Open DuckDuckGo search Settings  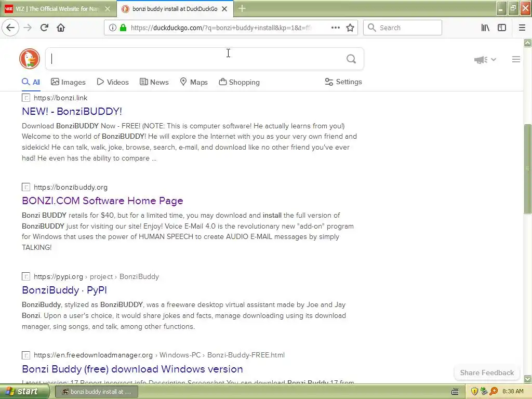click(x=343, y=82)
